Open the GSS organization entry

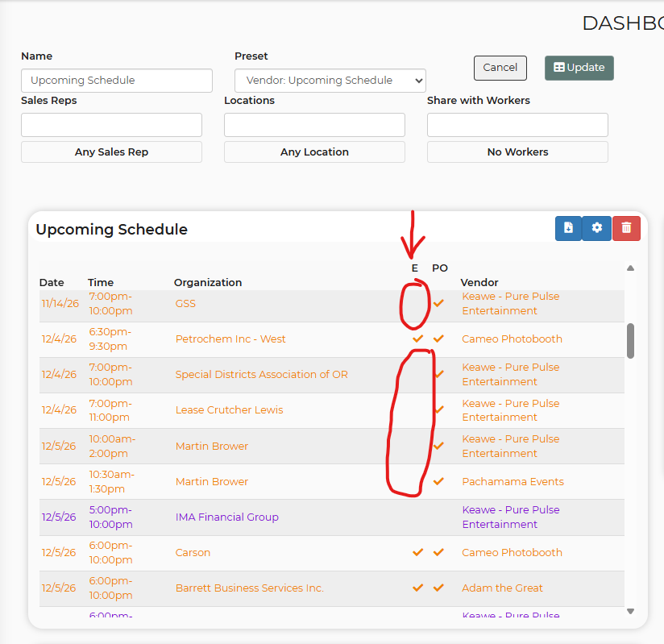click(x=185, y=304)
